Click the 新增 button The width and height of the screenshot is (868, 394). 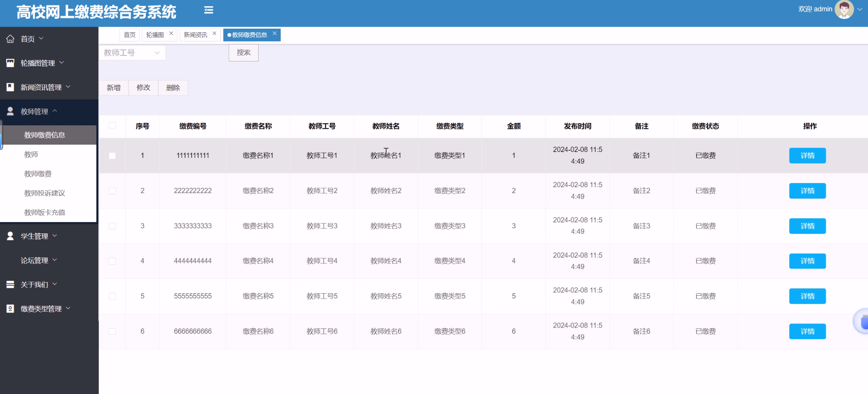click(114, 88)
